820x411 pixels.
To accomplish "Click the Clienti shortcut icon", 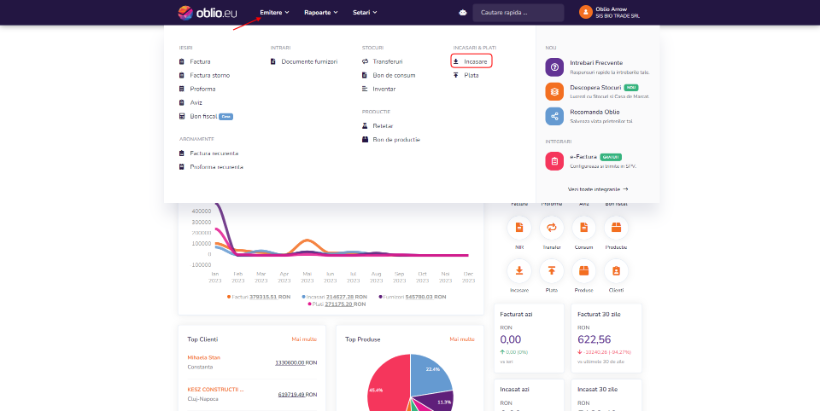I will coord(616,271).
